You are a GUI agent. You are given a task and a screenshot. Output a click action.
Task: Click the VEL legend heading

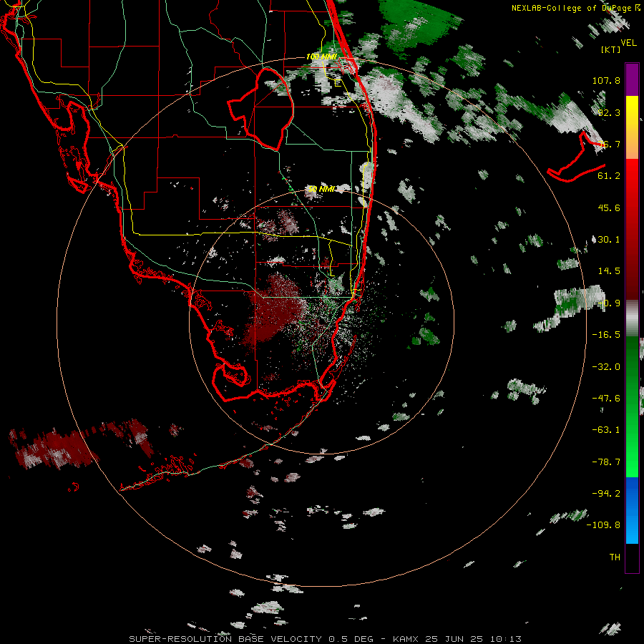(628, 42)
